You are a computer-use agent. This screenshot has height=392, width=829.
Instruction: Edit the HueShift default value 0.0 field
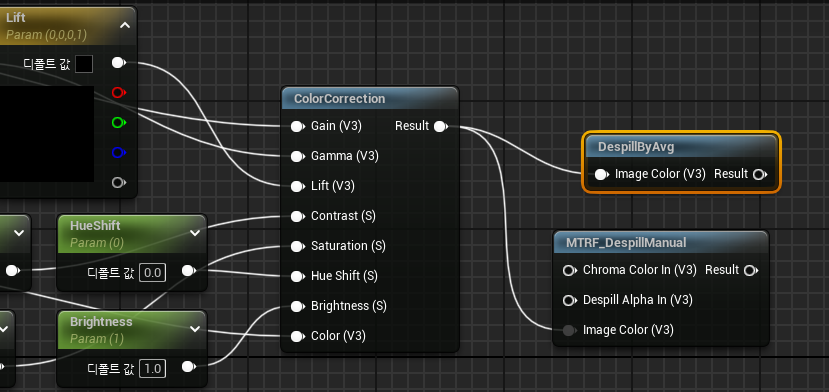click(152, 273)
